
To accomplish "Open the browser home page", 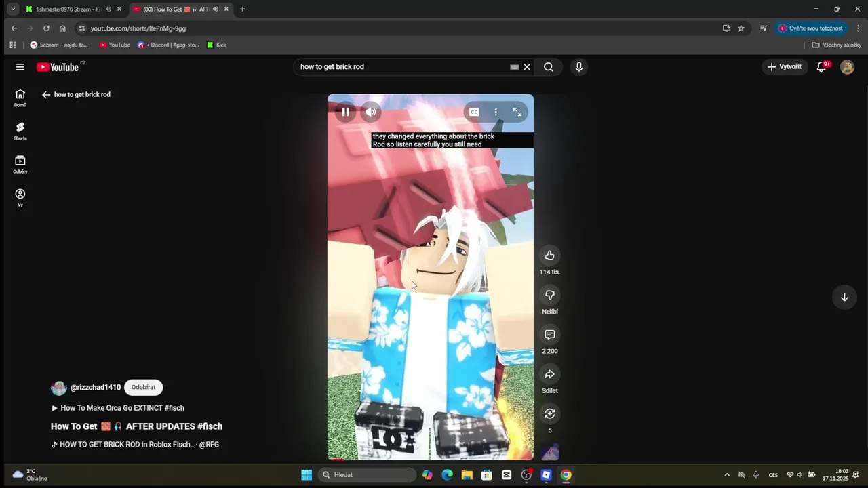I will (x=62, y=28).
